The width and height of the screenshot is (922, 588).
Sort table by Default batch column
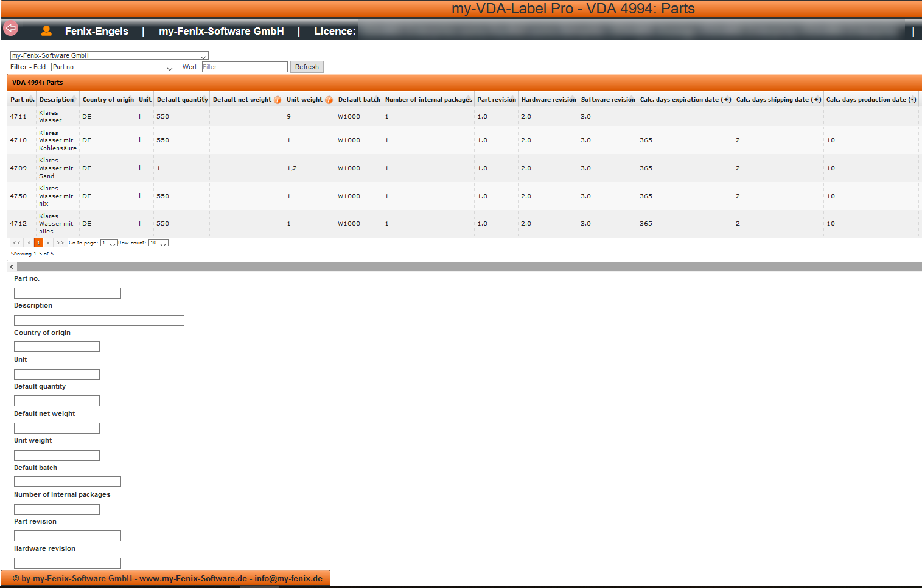[359, 100]
